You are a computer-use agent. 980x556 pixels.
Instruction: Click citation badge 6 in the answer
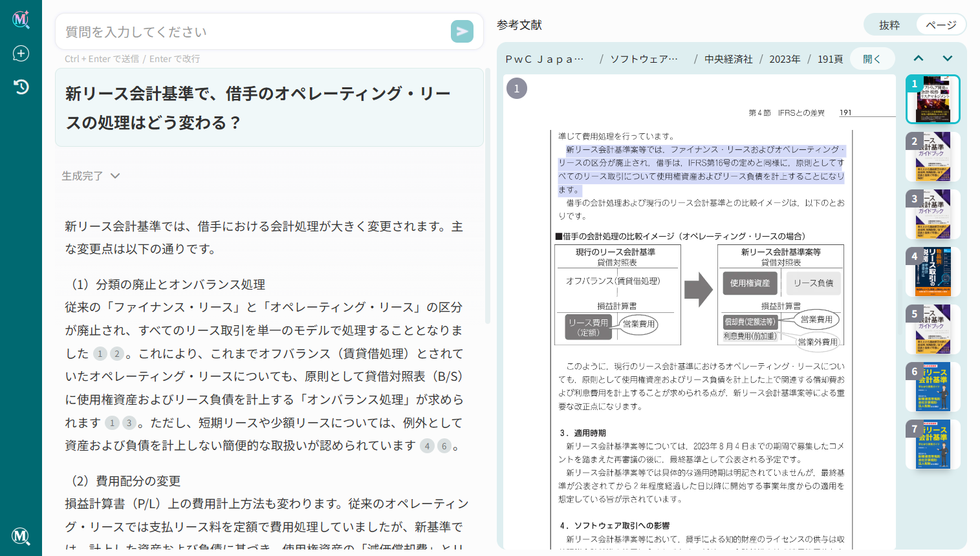point(444,446)
